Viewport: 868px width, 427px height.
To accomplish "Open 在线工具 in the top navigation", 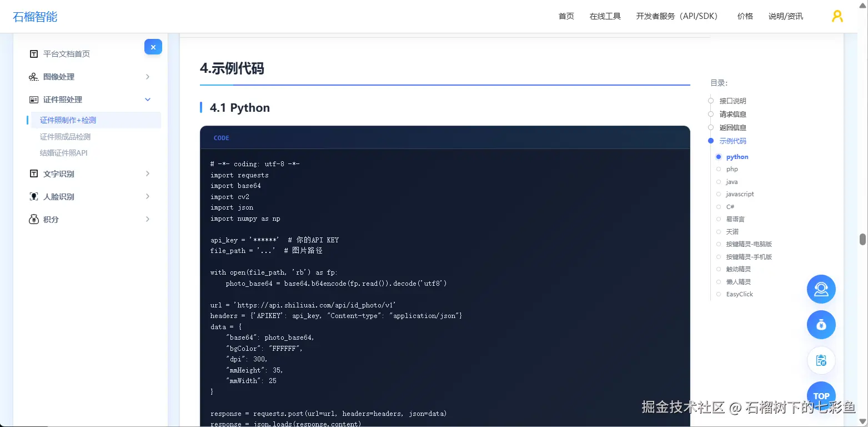I will tap(605, 16).
